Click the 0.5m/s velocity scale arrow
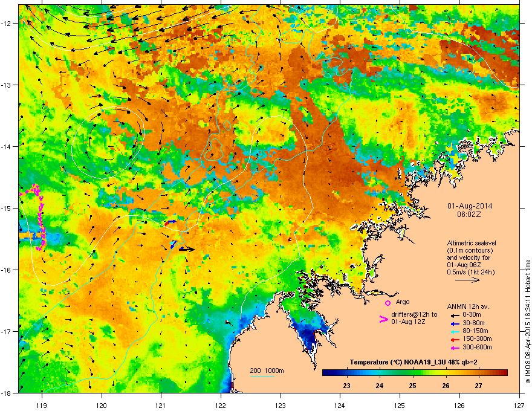The height and width of the screenshot is (411, 532). (x=468, y=280)
